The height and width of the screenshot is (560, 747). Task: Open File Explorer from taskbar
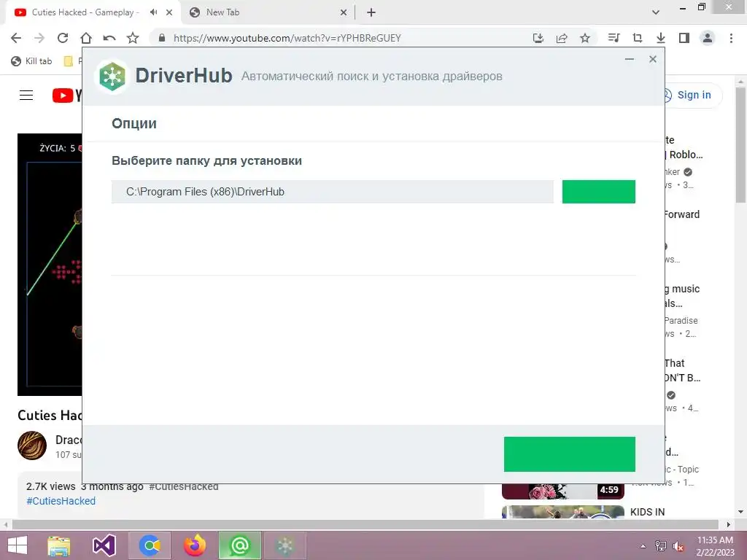click(59, 545)
